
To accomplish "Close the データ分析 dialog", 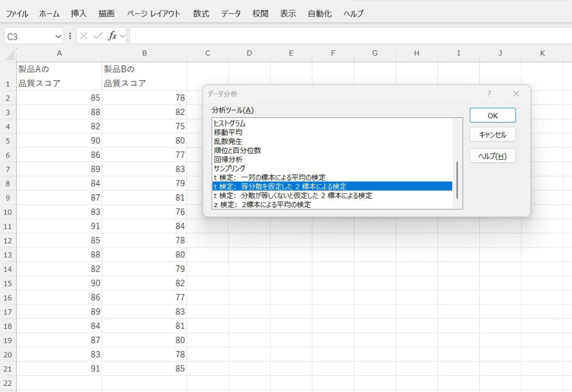I will (x=516, y=94).
